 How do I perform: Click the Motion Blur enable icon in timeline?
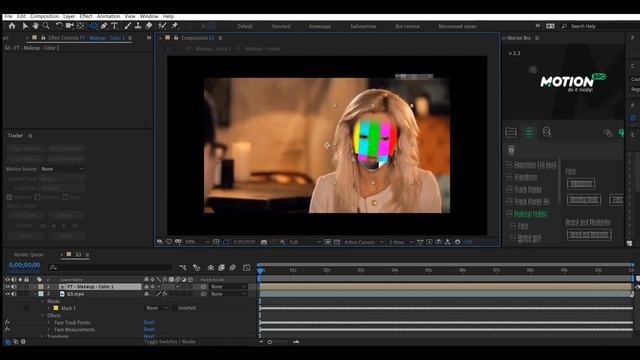coord(233,268)
